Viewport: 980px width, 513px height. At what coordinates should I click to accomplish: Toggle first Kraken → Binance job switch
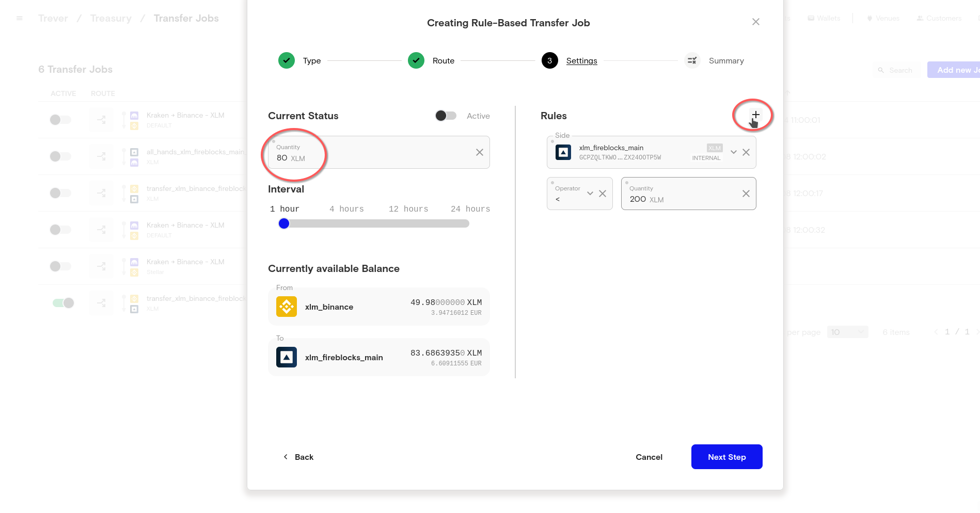(x=60, y=120)
